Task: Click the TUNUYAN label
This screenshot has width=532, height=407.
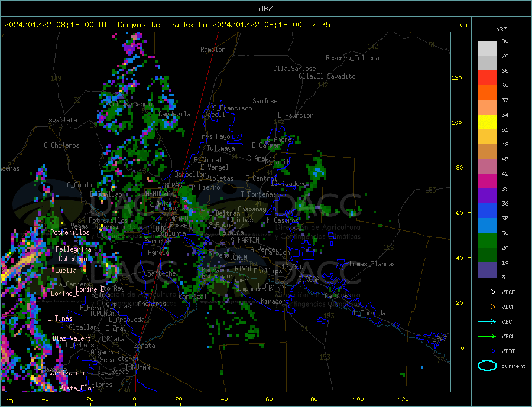Action: pos(137,367)
